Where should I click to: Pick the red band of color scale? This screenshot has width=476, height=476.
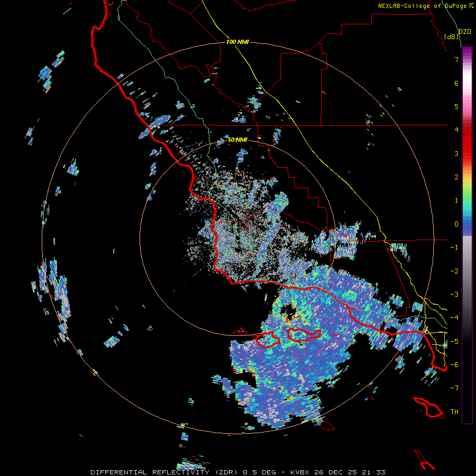tap(467, 143)
